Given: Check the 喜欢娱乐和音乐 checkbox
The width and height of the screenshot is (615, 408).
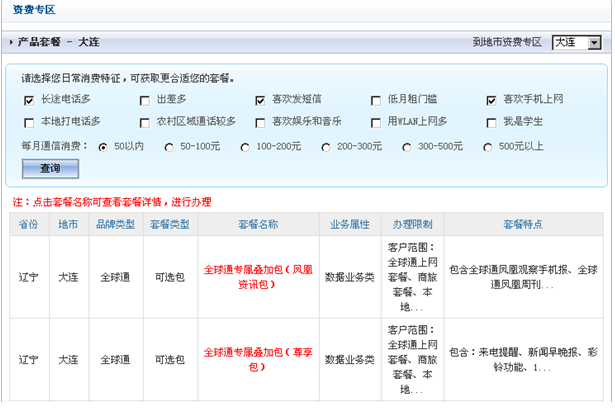Looking at the screenshot, I should pyautogui.click(x=260, y=123).
